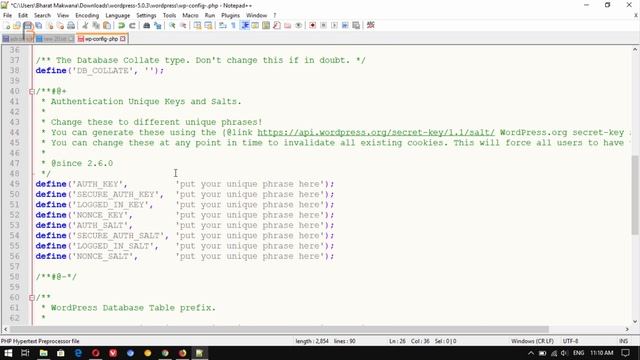Open the File menu

point(7,15)
